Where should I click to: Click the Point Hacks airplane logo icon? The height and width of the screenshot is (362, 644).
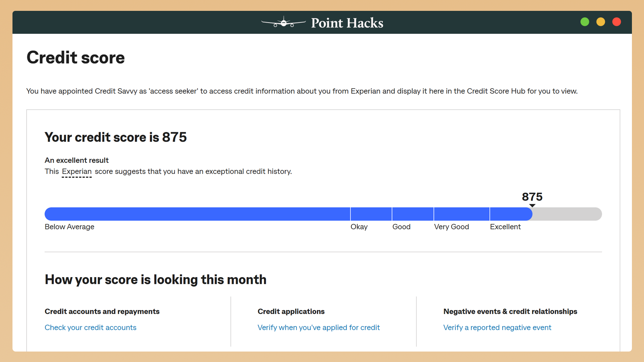[x=283, y=23]
